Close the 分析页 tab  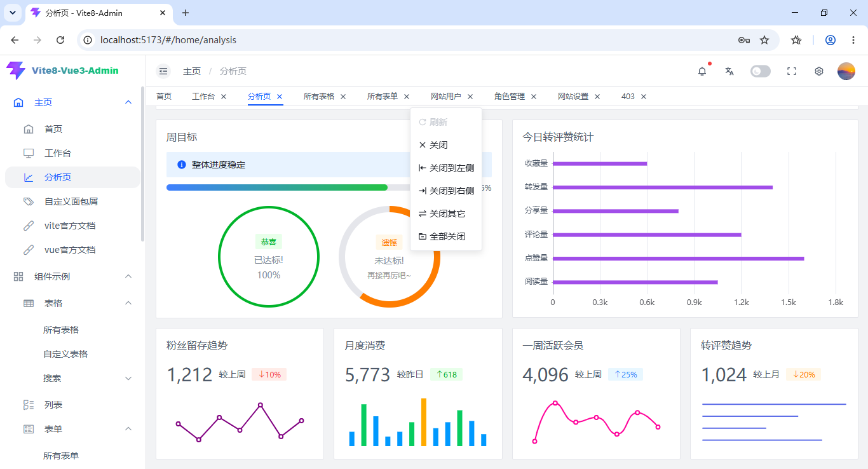click(280, 97)
